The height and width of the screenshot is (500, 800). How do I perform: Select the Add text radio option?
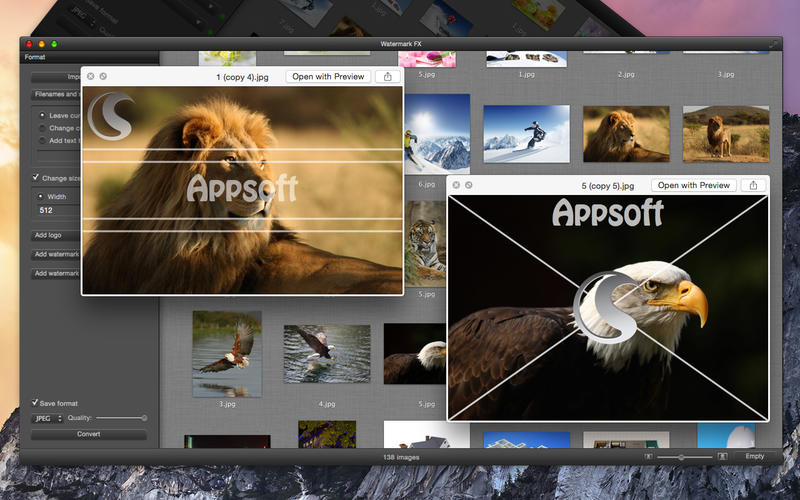[x=42, y=140]
